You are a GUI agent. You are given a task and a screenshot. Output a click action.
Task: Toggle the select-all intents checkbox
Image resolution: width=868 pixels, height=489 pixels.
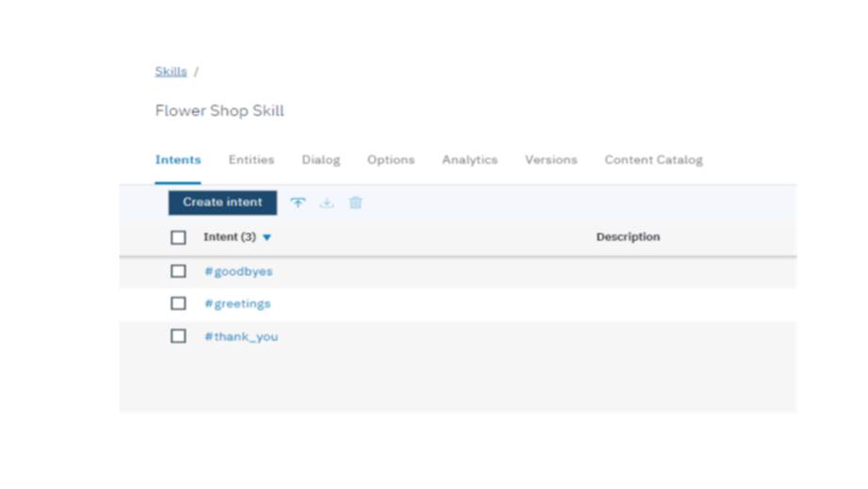(179, 237)
